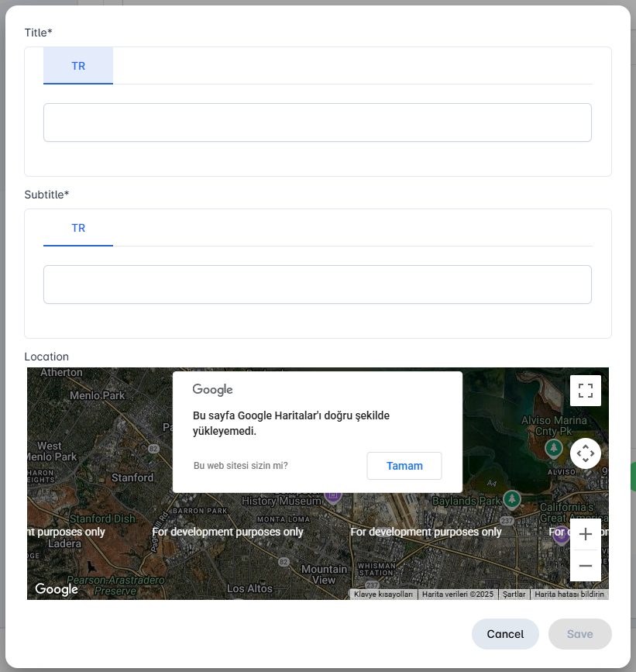The height and width of the screenshot is (672, 636).
Task: Click the Subtitle text input field
Action: 318,284
